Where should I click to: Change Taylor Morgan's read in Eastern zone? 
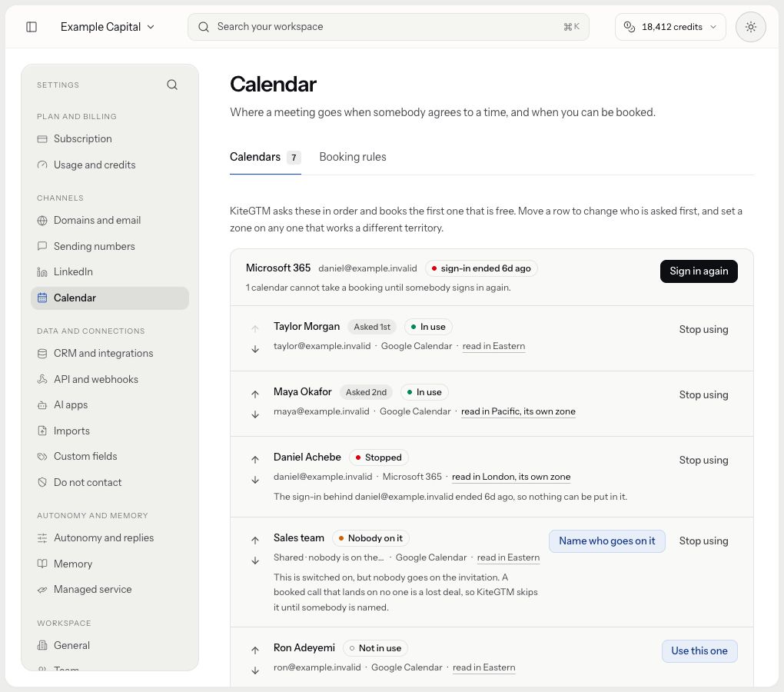pyautogui.click(x=493, y=347)
